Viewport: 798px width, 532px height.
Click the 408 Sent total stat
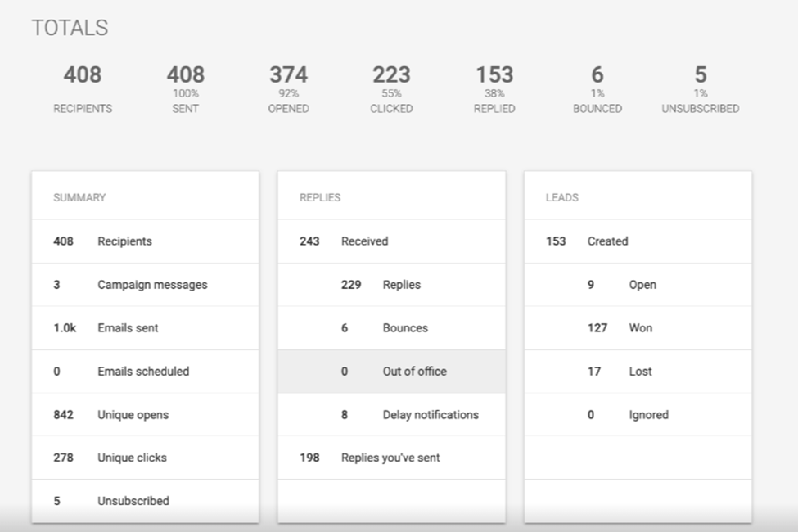coord(185,88)
